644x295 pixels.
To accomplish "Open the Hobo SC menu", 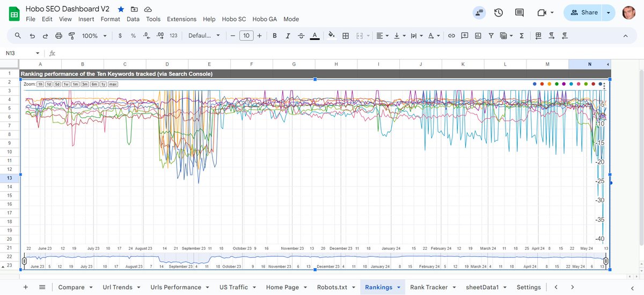I will pos(234,19).
